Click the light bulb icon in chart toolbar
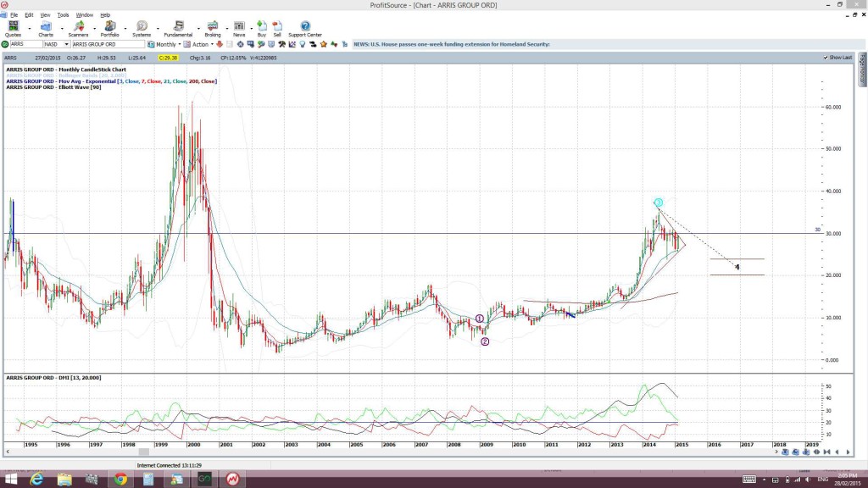 [x=303, y=44]
